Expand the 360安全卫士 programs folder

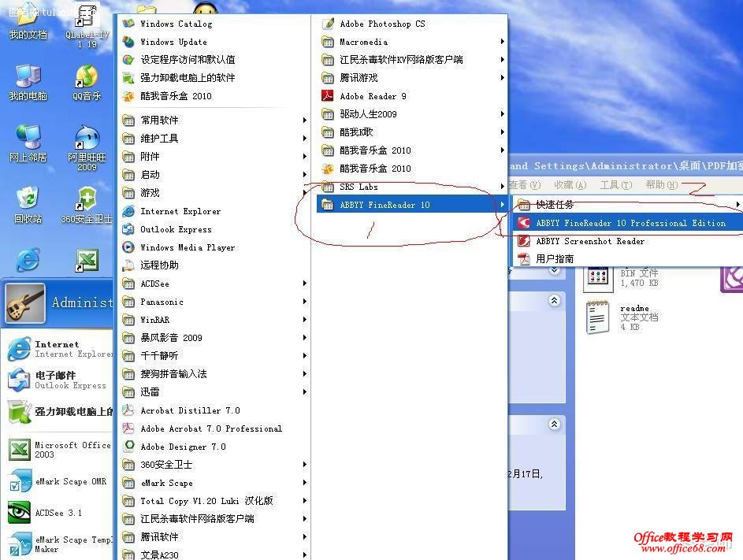[214, 465]
